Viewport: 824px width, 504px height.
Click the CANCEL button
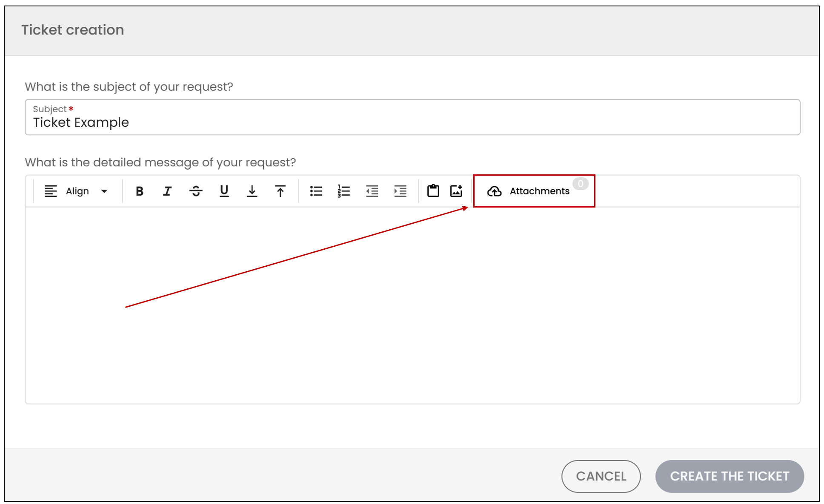pos(601,476)
